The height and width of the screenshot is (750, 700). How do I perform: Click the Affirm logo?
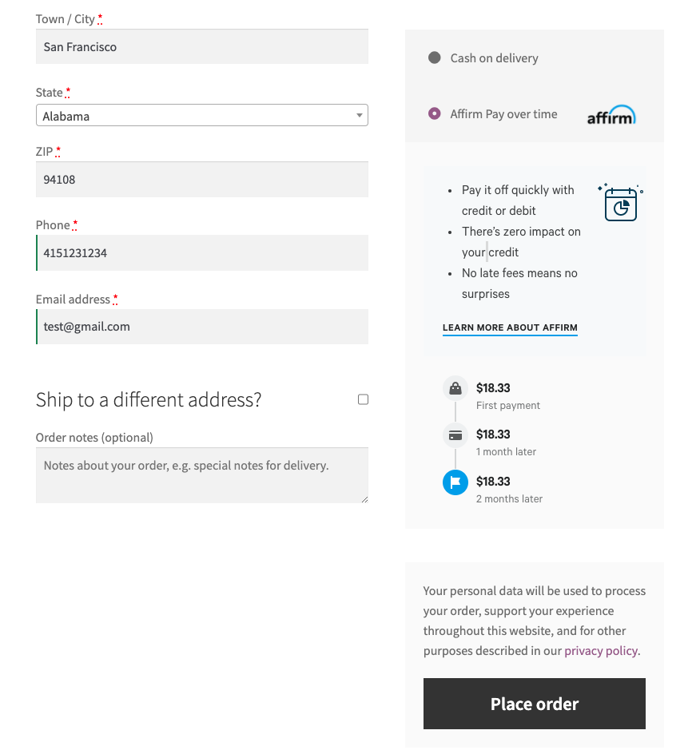611,114
